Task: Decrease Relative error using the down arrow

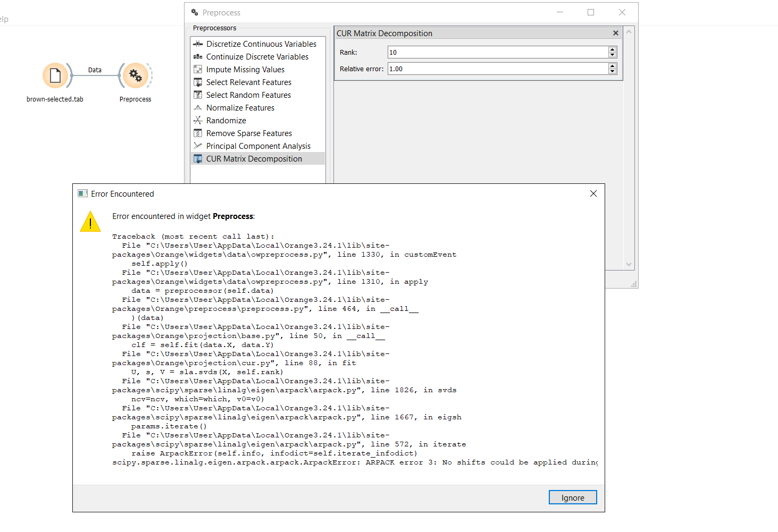Action: [x=612, y=71]
